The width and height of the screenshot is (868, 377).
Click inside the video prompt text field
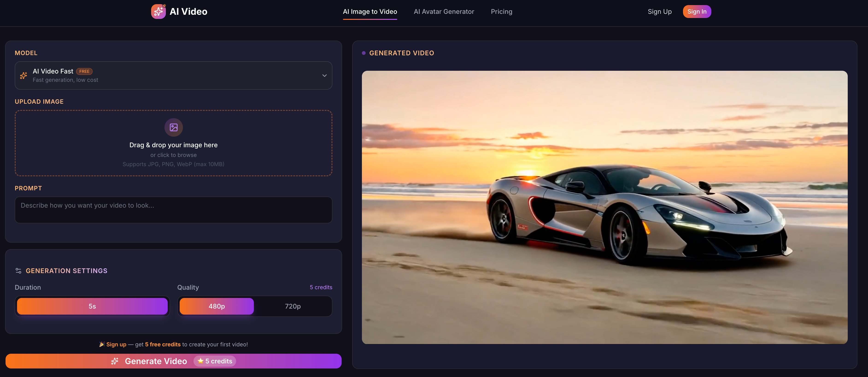click(173, 210)
